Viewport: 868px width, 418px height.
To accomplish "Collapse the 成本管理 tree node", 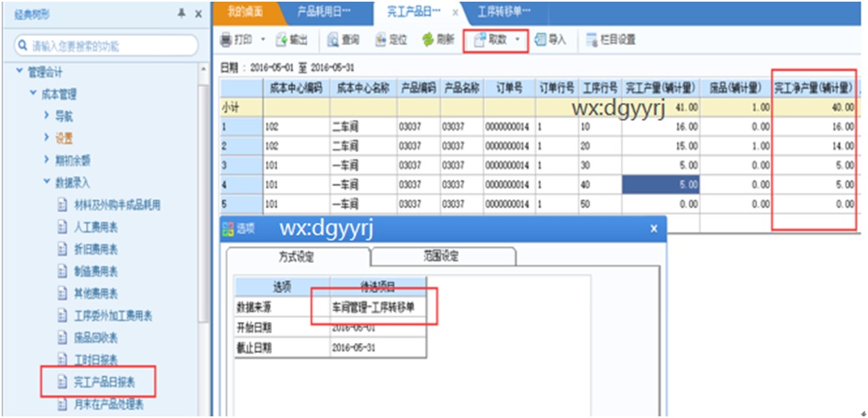I will [x=33, y=93].
